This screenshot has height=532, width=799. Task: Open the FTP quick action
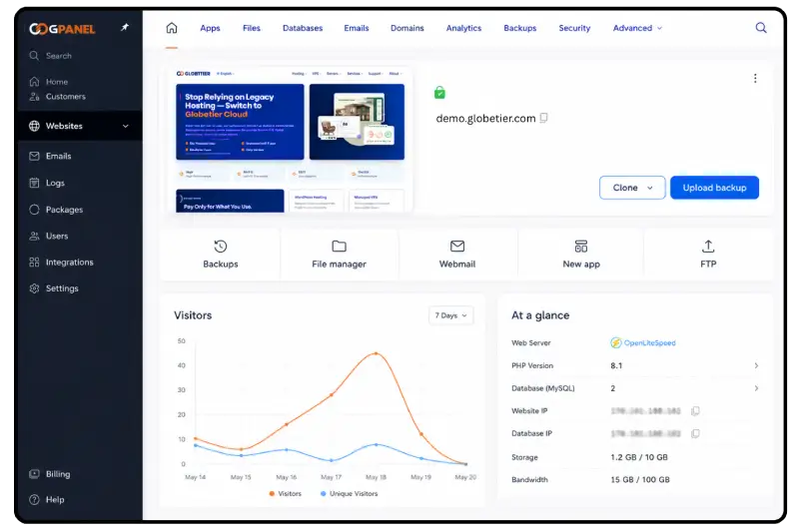click(708, 255)
